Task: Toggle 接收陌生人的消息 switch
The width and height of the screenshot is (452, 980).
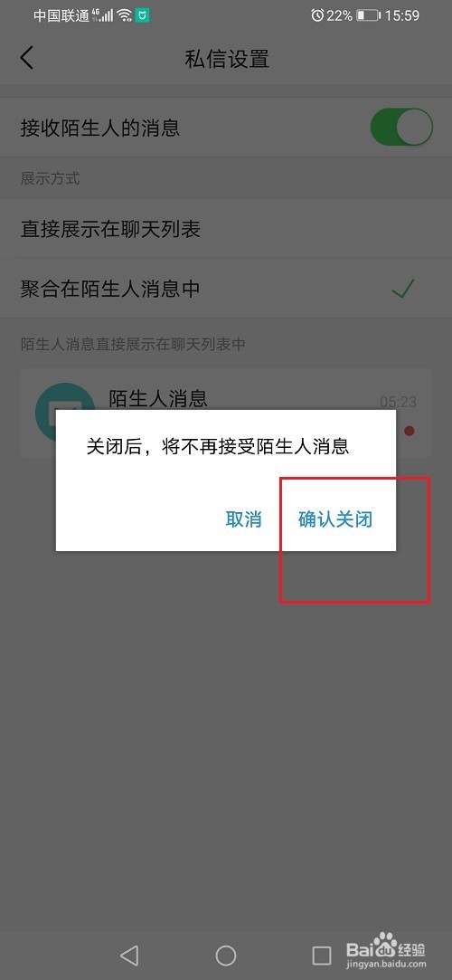Action: (401, 128)
